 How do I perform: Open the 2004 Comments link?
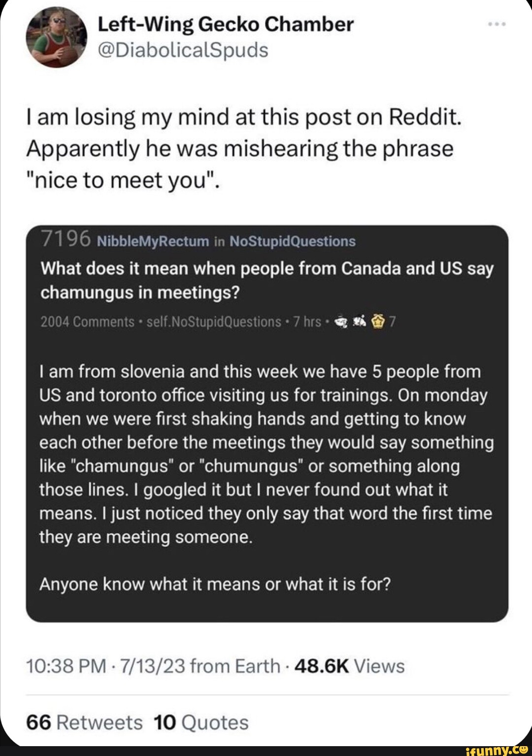coord(87,322)
